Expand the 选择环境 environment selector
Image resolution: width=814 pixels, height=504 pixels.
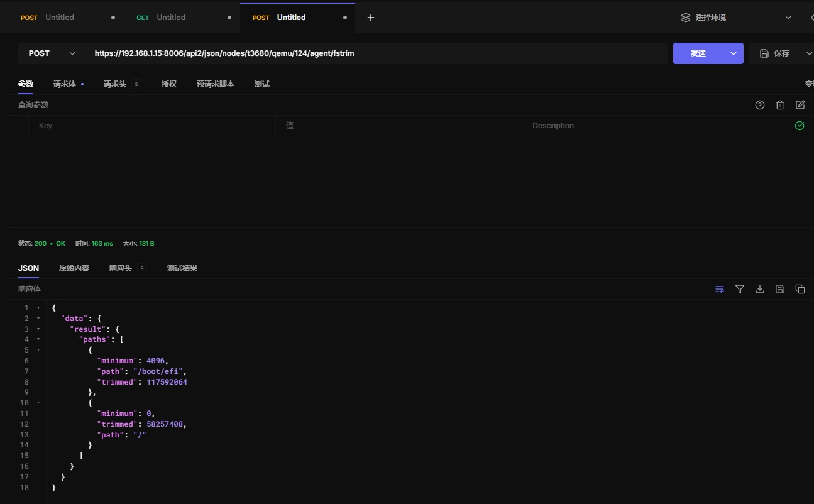click(735, 18)
